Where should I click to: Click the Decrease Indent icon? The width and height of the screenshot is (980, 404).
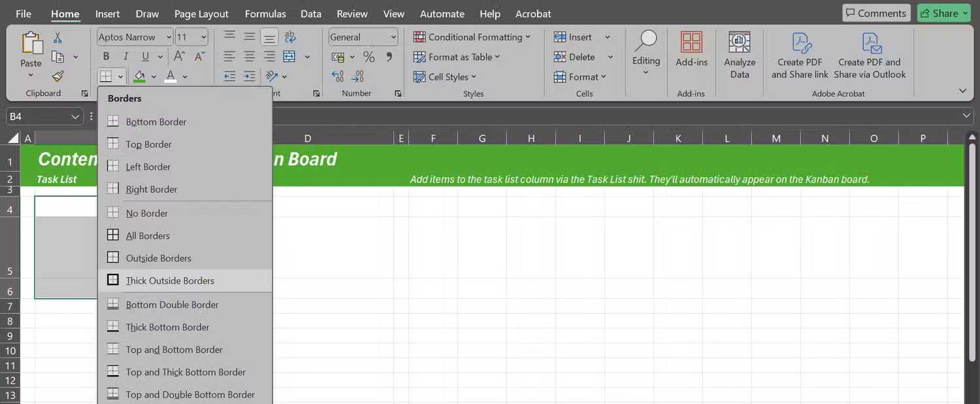229,76
